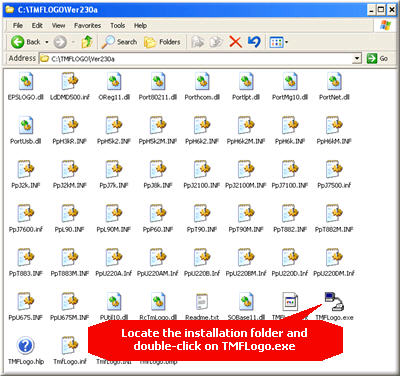Select the PpJ8k.INF file icon

[158, 169]
